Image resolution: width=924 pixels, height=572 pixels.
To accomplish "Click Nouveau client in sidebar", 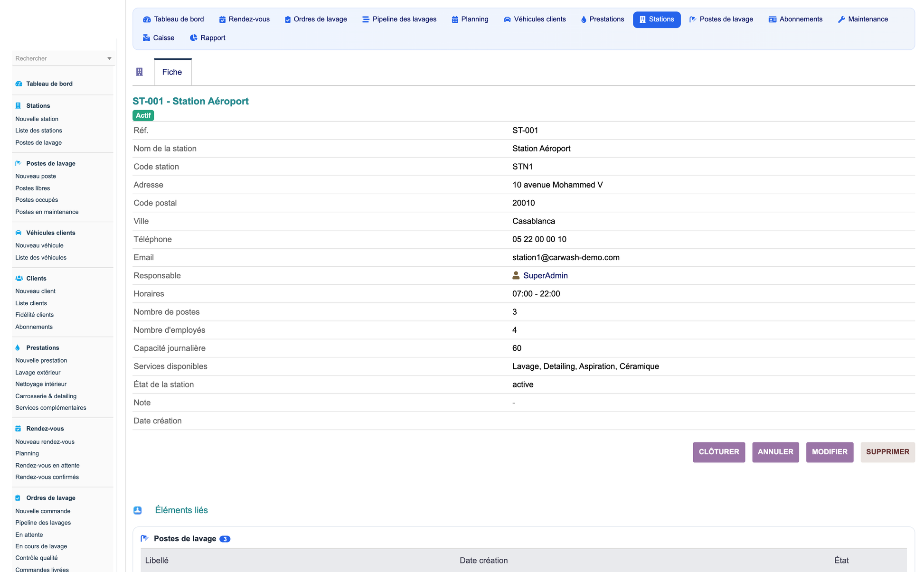I will click(35, 291).
